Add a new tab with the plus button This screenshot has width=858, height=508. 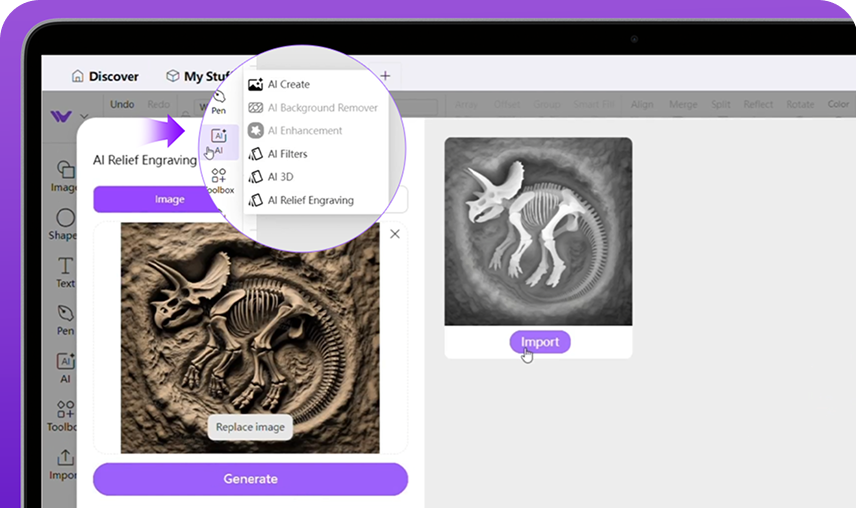(x=385, y=76)
